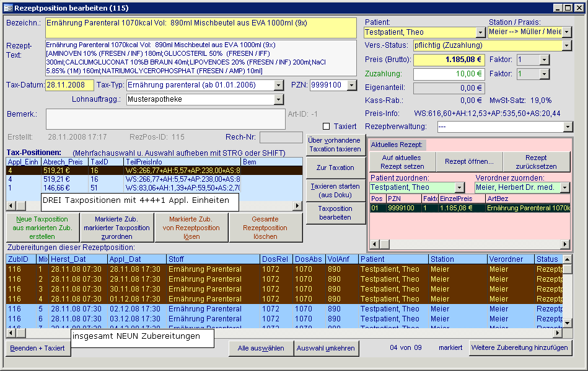588x371 pixels.
Task: Click the TeilPreisInfo column header
Action: [182, 162]
